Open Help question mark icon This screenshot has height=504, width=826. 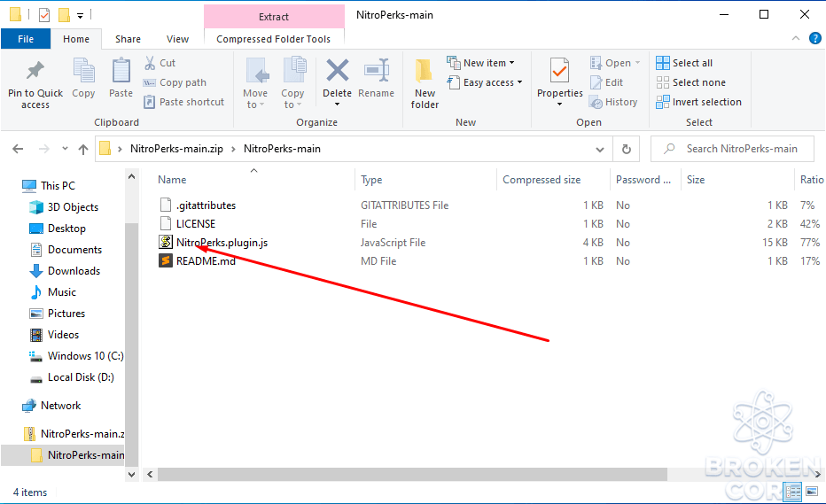click(x=815, y=38)
